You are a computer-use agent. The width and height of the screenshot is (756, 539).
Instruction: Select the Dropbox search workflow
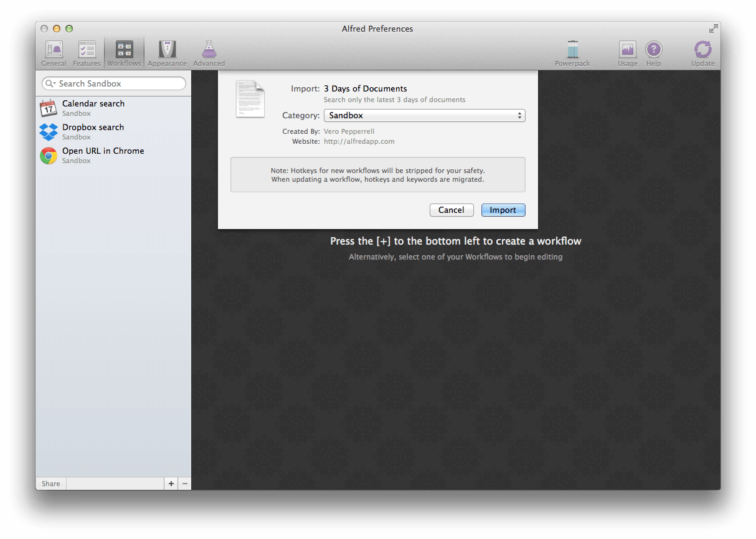[93, 131]
